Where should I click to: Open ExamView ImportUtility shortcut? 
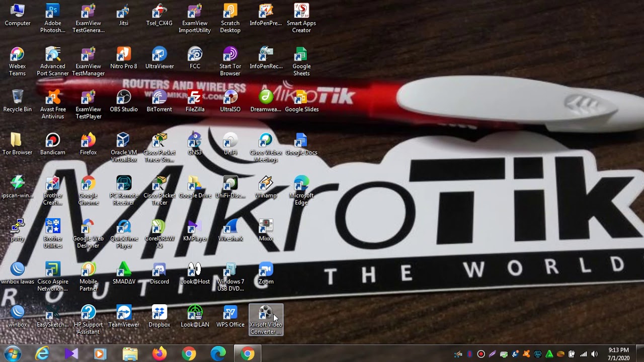(x=195, y=18)
